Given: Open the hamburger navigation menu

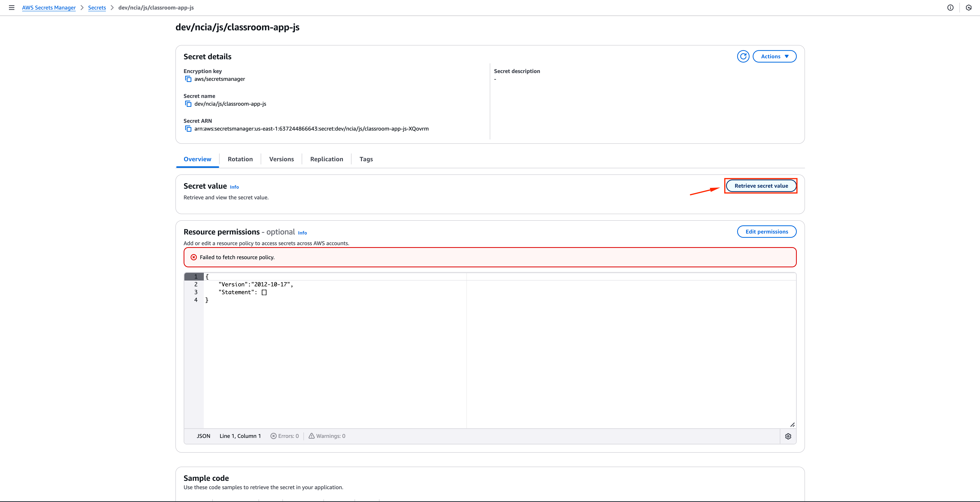Looking at the screenshot, I should click(12, 8).
